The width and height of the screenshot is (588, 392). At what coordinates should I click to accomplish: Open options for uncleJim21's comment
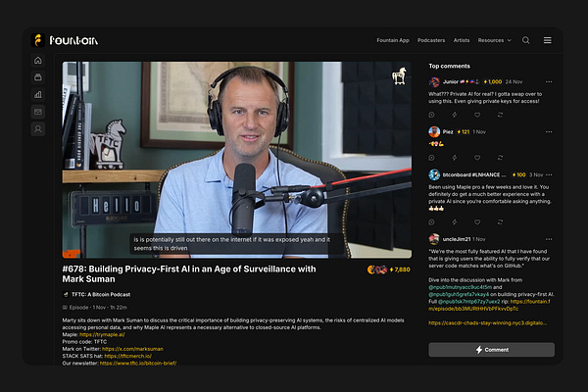click(549, 239)
